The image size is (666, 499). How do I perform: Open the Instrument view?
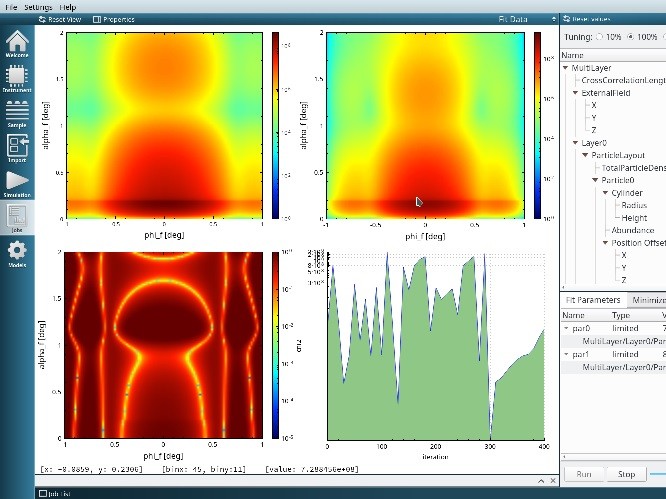(x=16, y=79)
